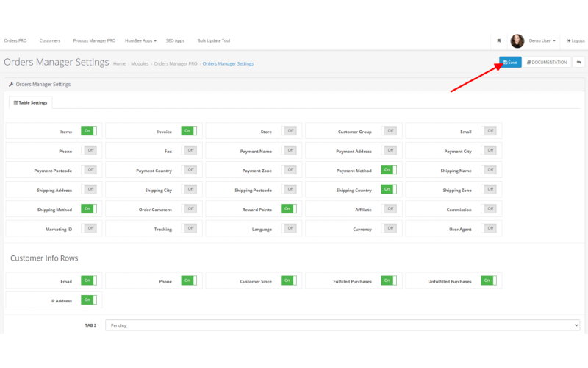This screenshot has width=588, height=368.
Task: Follow the Modules breadcrumb link
Action: 140,63
